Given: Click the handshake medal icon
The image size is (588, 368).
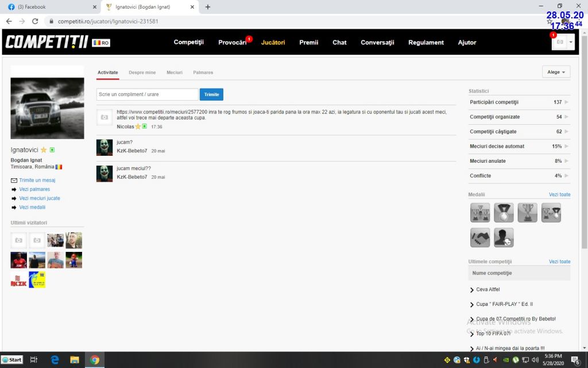Looking at the screenshot, I should click(480, 237).
